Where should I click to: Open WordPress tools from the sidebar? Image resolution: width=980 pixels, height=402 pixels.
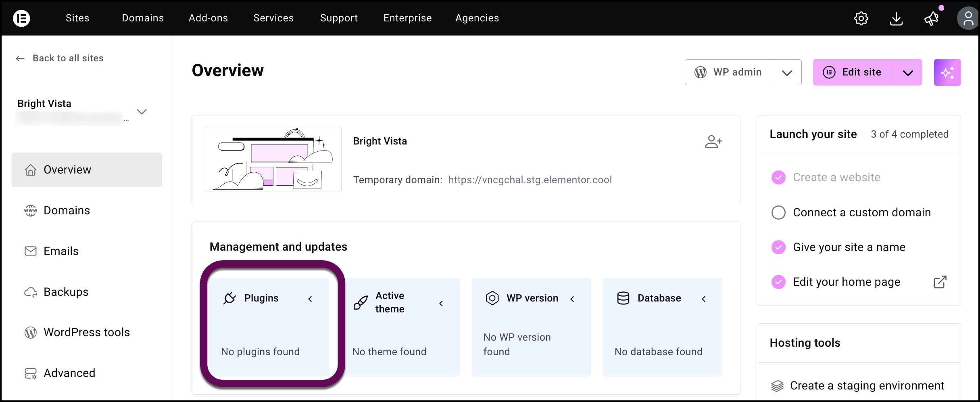point(86,332)
